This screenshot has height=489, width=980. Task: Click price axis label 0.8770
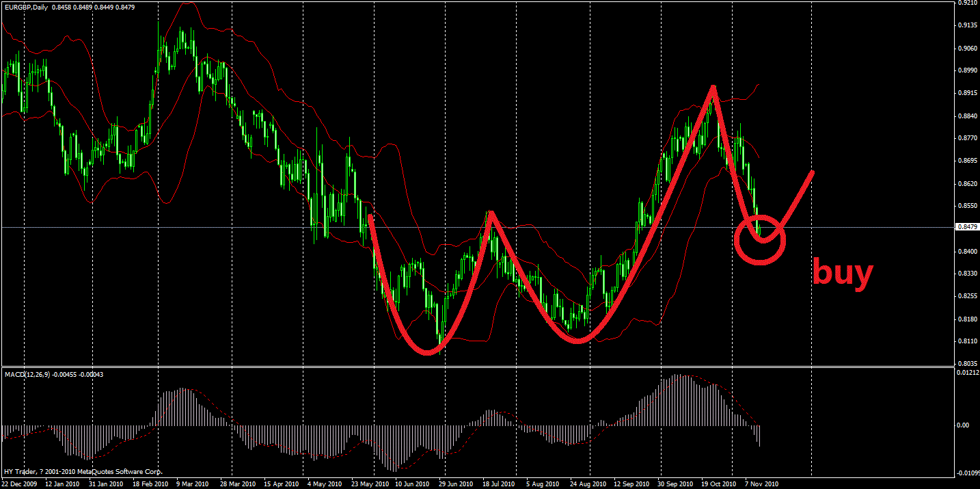tap(967, 138)
